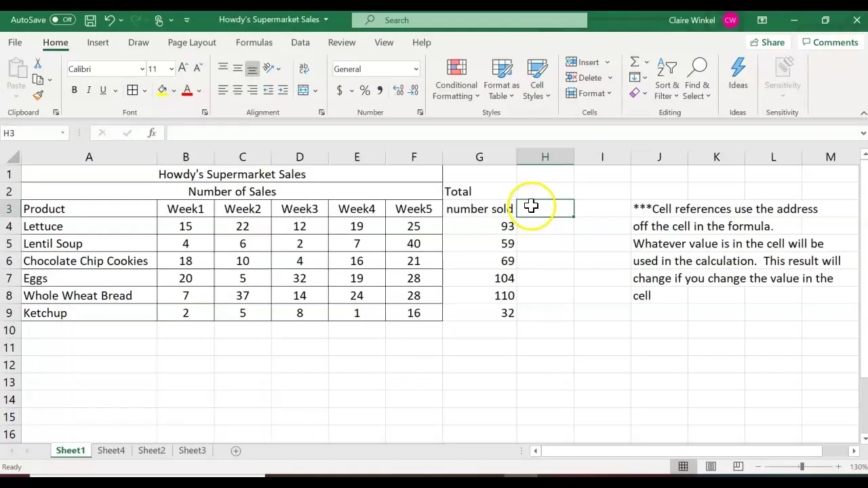Open Sort & Filter menu

point(667,79)
